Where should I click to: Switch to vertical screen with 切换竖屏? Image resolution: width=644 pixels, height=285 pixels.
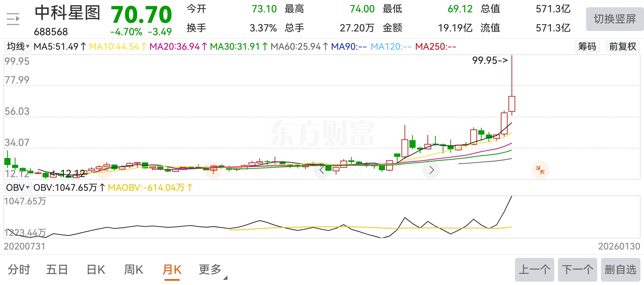[x=615, y=19]
